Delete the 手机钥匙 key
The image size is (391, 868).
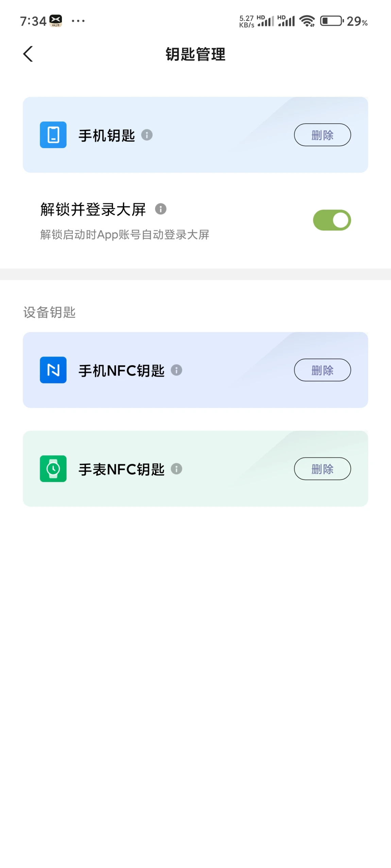tap(322, 135)
